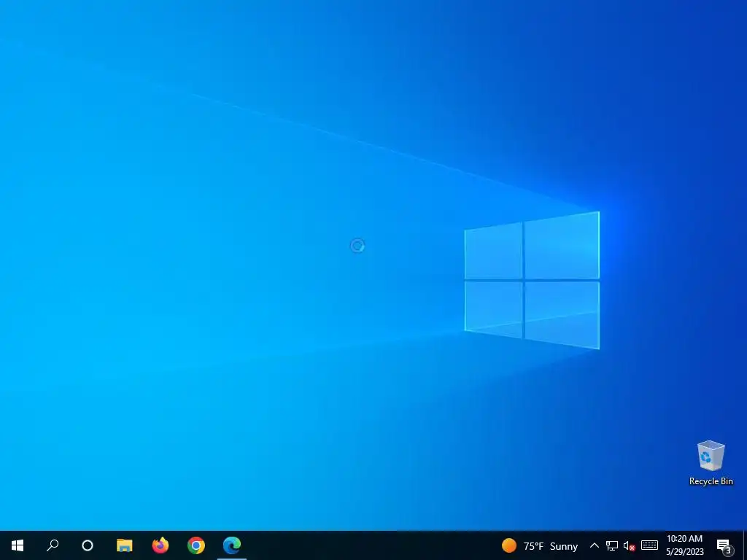Launch Firefox from taskbar

[160, 545]
